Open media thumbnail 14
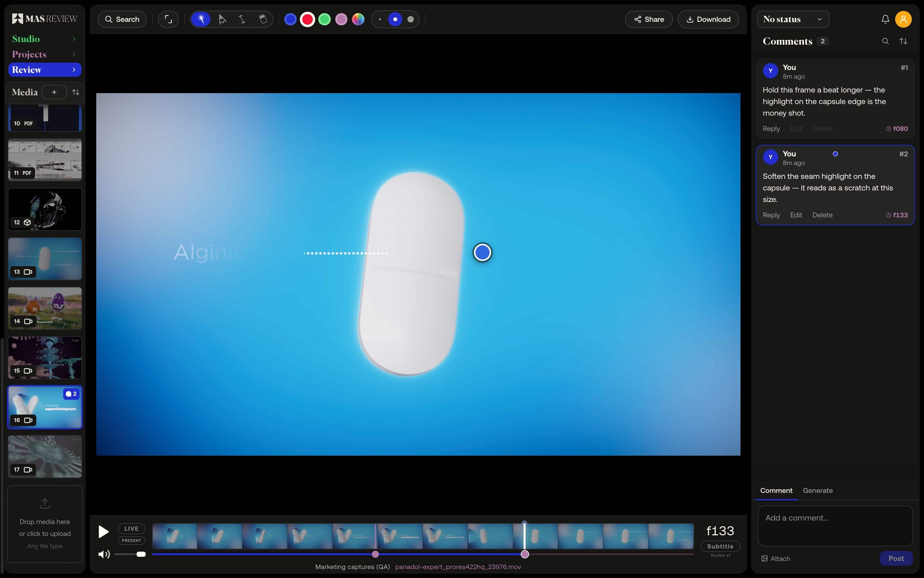Image resolution: width=924 pixels, height=578 pixels. [45, 309]
